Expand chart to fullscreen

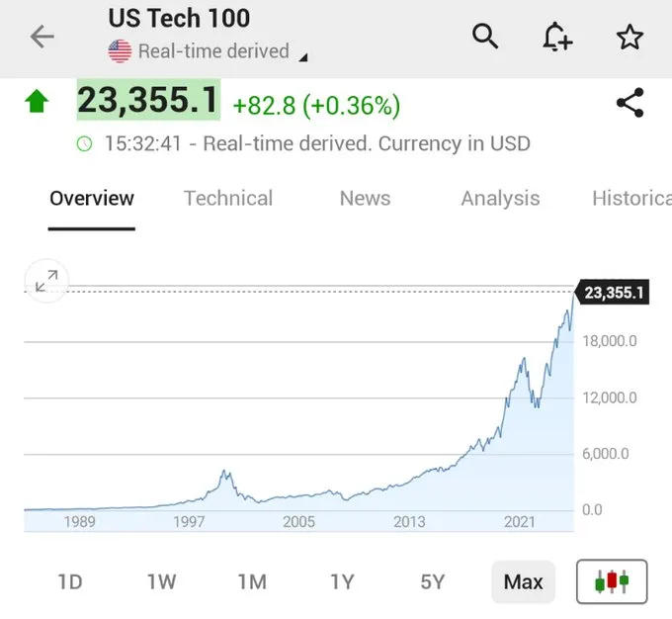click(x=46, y=281)
